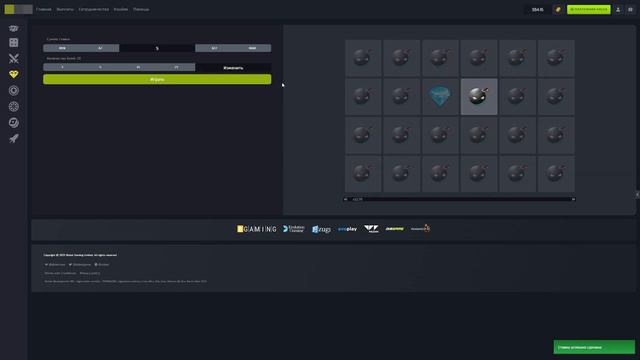Click the Wazdan provider logo

coord(371,229)
